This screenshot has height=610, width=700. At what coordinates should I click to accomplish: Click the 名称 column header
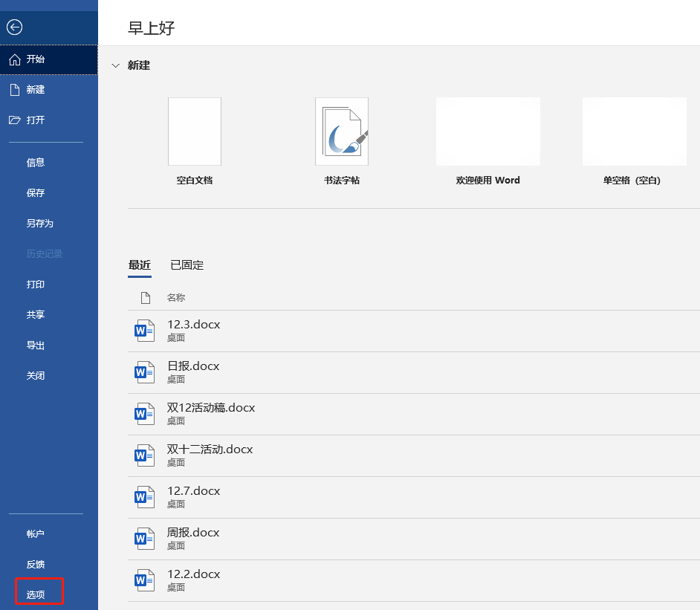(x=176, y=298)
